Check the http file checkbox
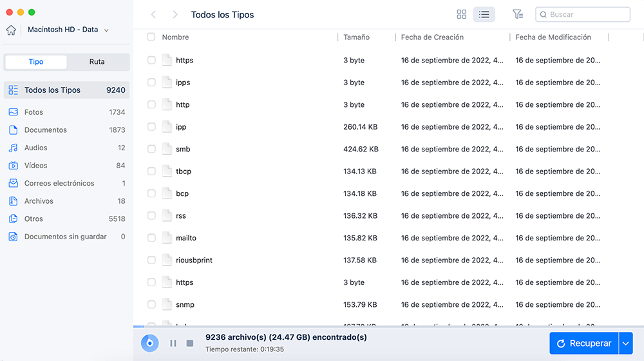The width and height of the screenshot is (644, 361). pos(151,104)
